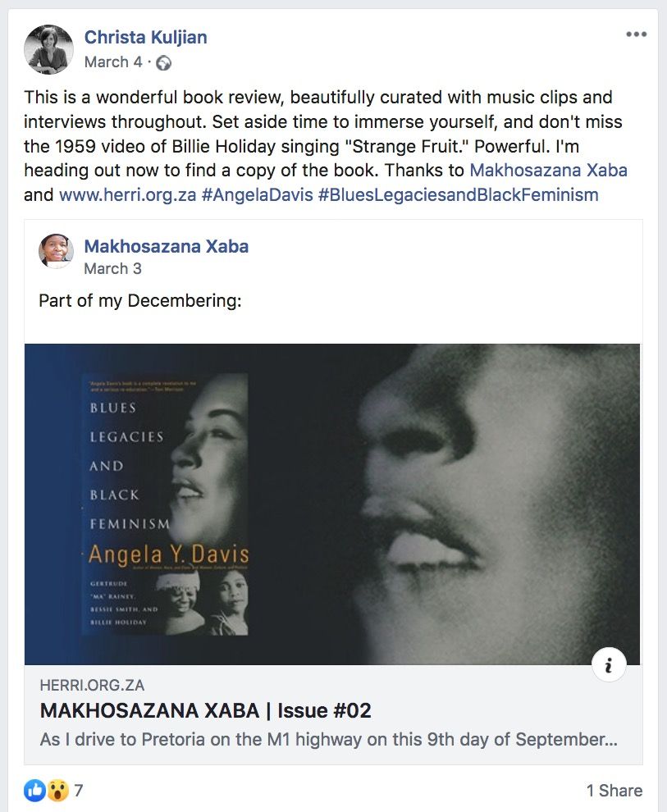The height and width of the screenshot is (812, 667).
Task: Click the blue Like reaction icon
Action: click(x=35, y=790)
